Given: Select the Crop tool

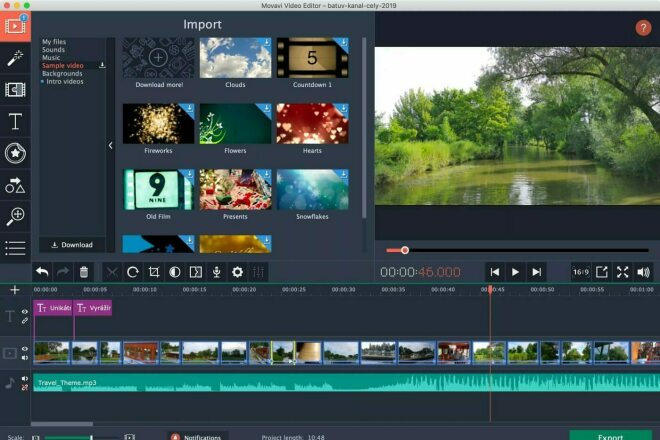Looking at the screenshot, I should 154,272.
